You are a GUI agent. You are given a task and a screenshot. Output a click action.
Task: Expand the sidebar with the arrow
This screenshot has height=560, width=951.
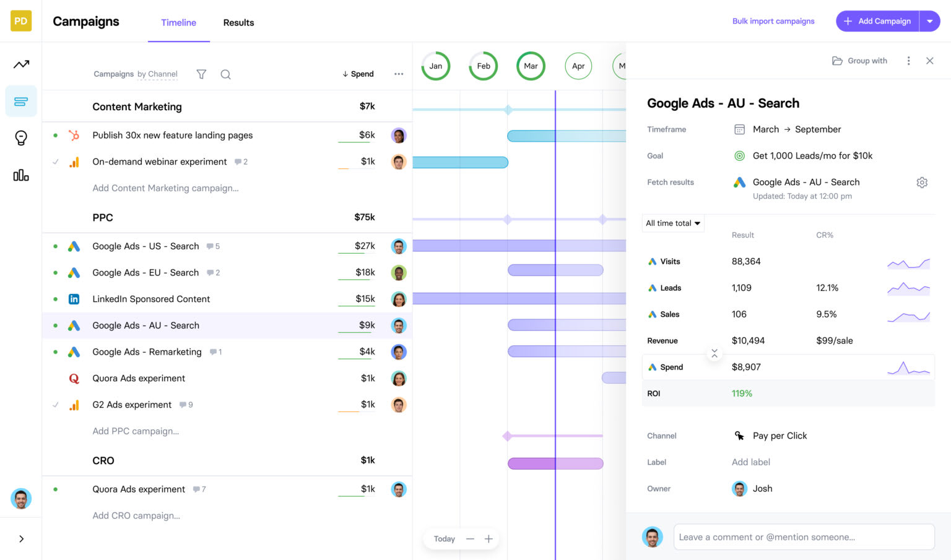(21, 539)
